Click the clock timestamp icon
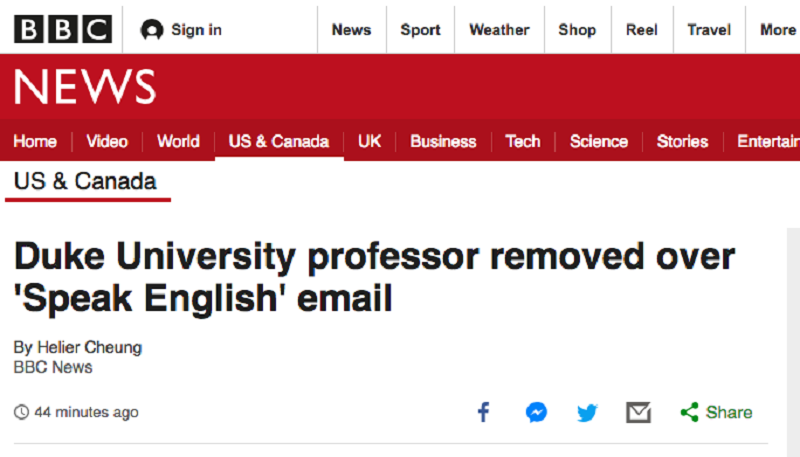Viewport: 800px width, 457px height. 21,412
